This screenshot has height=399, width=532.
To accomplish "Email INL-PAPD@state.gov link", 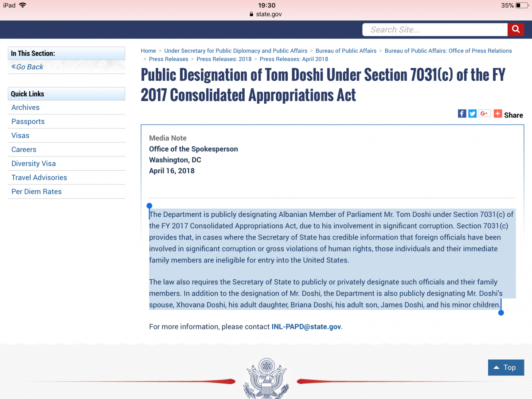I will coord(306,327).
